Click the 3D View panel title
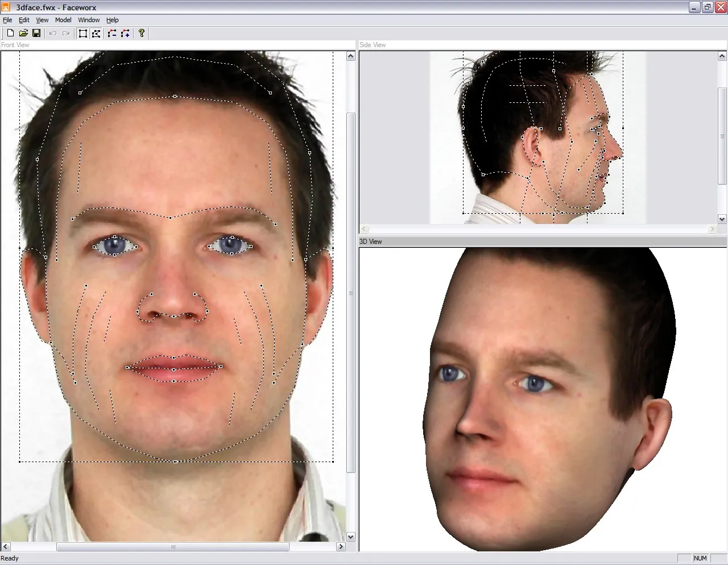Viewport: 728px width, 565px height. [371, 242]
